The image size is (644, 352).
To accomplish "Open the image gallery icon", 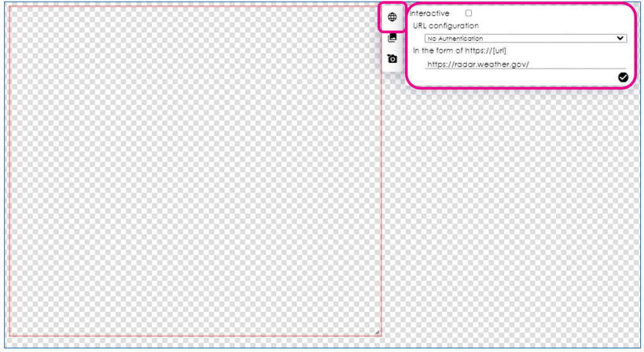I will (392, 38).
